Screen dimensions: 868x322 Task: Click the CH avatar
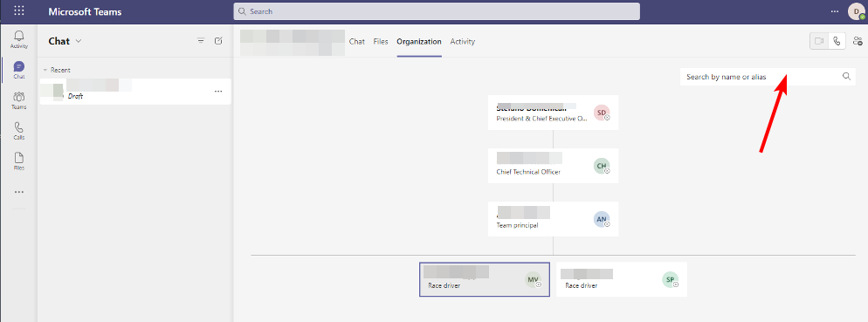[601, 166]
